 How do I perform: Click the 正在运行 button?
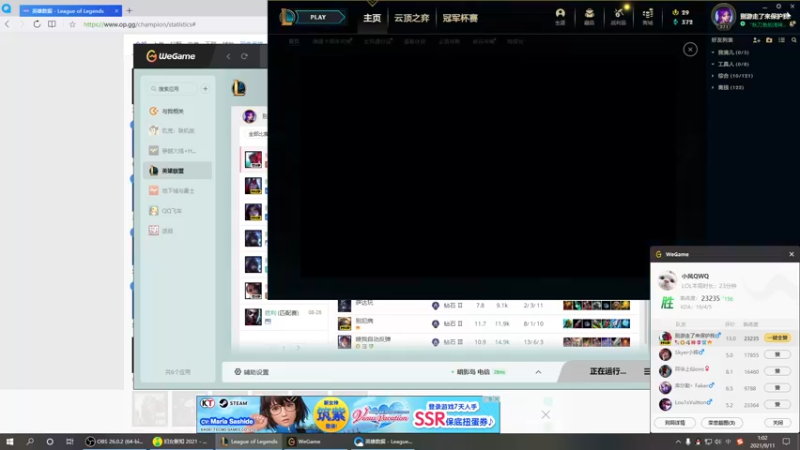[608, 371]
